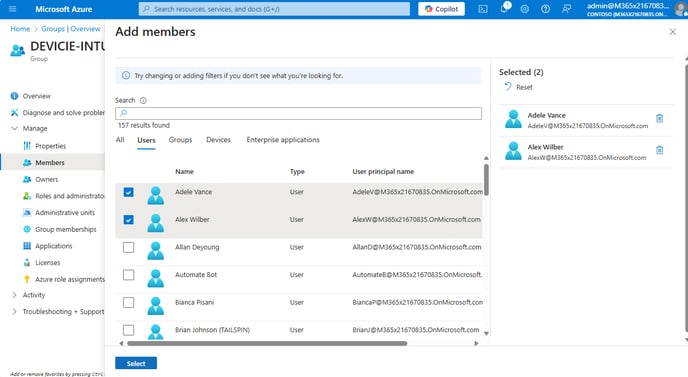Screen dimensions: 688x377
Task: Open the portal settings gear icon
Action: (x=524, y=9)
